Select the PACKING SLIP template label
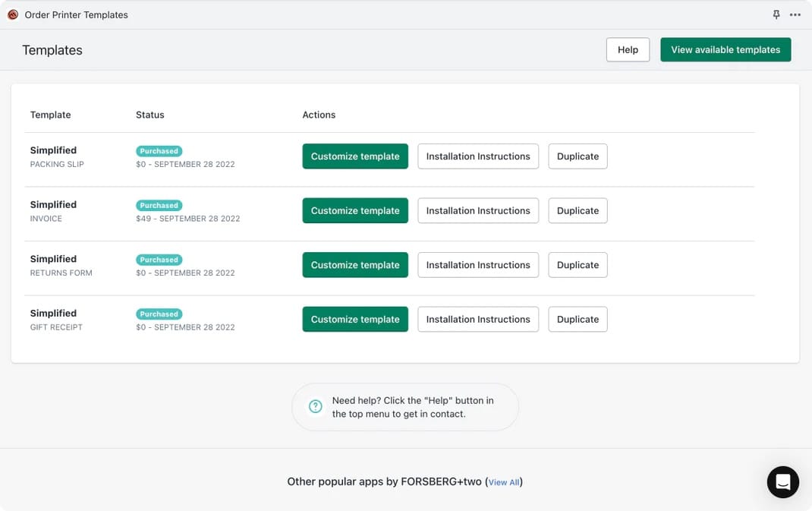This screenshot has height=511, width=812. [x=57, y=164]
